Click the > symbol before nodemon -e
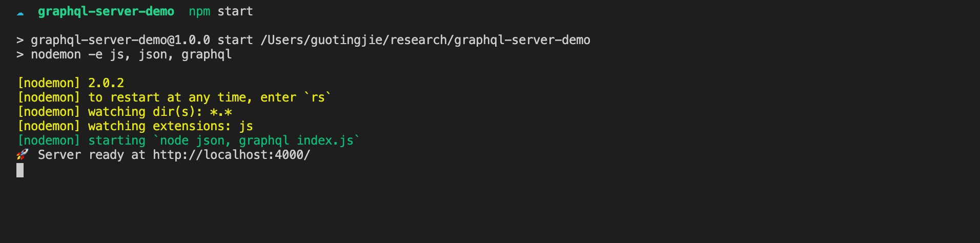 (x=20, y=54)
